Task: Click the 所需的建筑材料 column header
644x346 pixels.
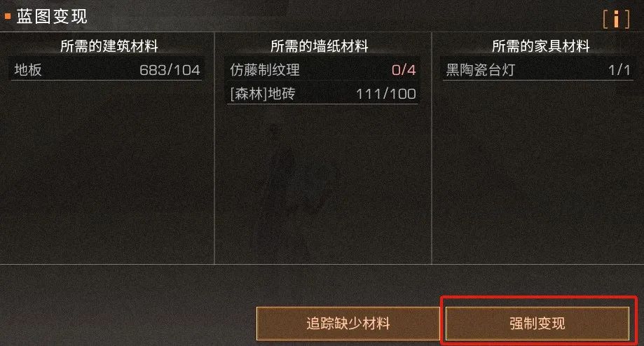Action: pos(109,46)
